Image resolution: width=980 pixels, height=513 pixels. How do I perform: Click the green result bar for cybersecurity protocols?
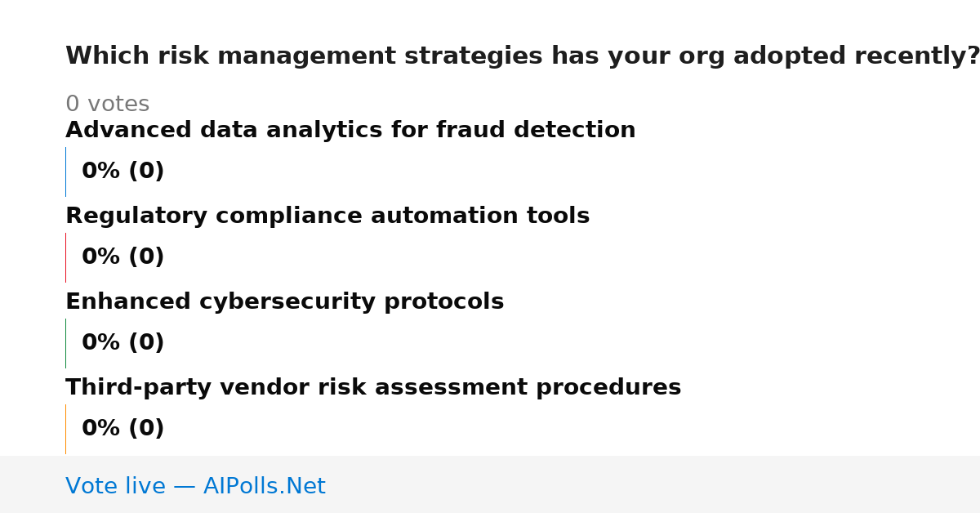[x=65, y=343]
